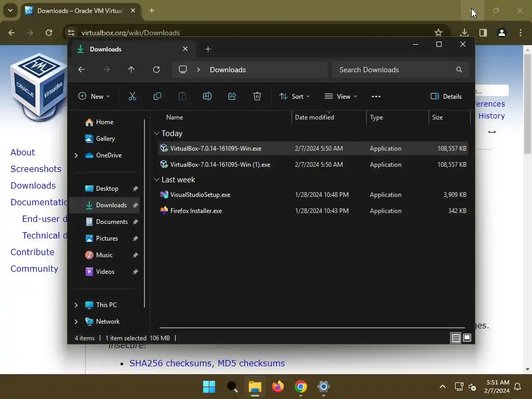Reload the Chrome page
This screenshot has width=532, height=399.
coord(49,33)
